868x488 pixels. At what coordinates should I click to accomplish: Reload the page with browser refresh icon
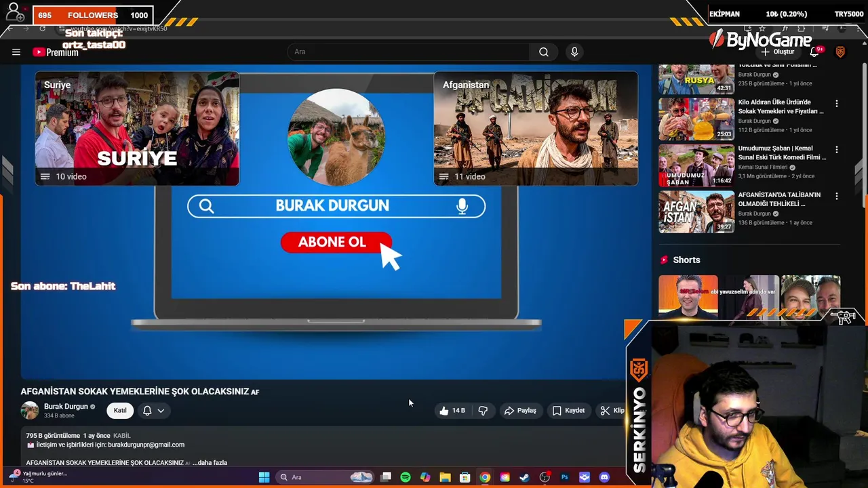click(x=42, y=28)
